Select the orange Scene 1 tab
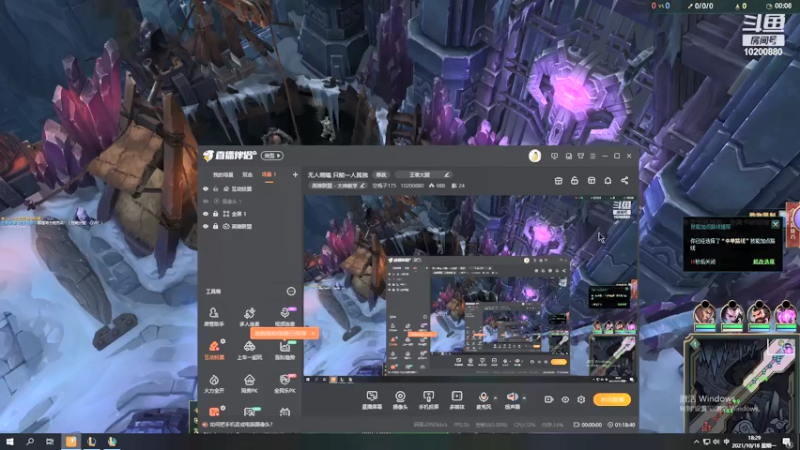Screen dimensions: 800x450 coord(269,174)
